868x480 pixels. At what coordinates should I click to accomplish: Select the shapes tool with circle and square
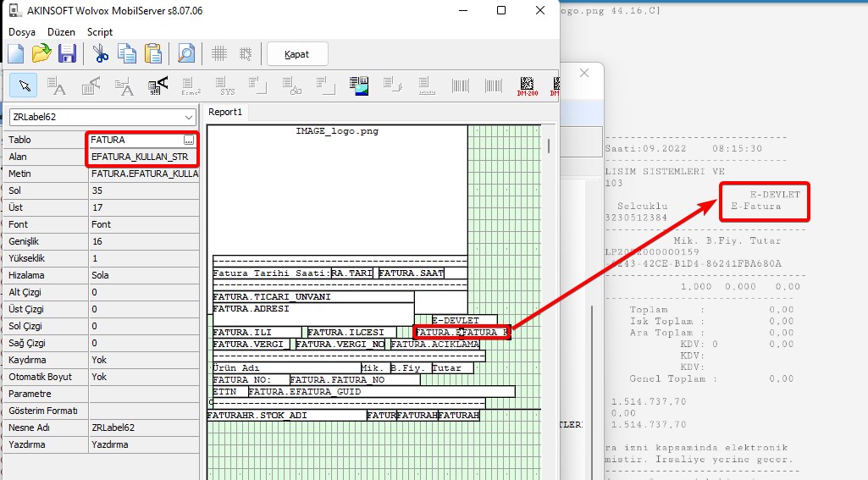291,86
